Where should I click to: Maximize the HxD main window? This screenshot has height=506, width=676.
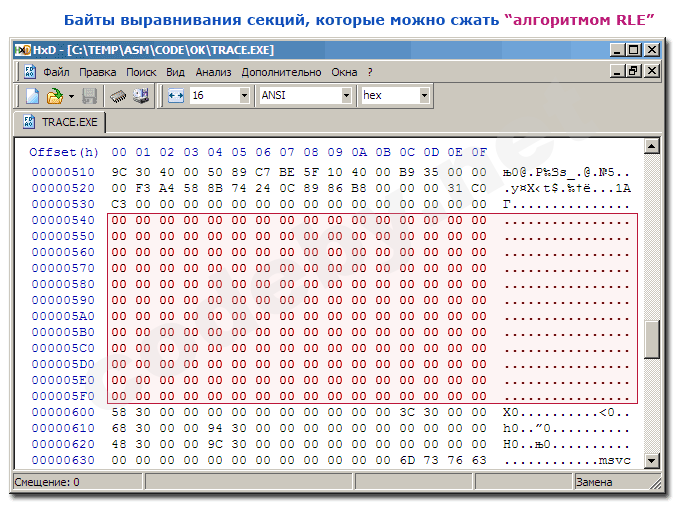[634, 50]
